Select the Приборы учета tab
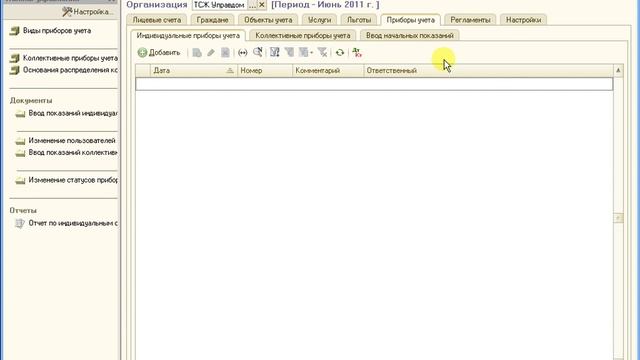Viewport: 640px width, 360px height. [x=411, y=20]
